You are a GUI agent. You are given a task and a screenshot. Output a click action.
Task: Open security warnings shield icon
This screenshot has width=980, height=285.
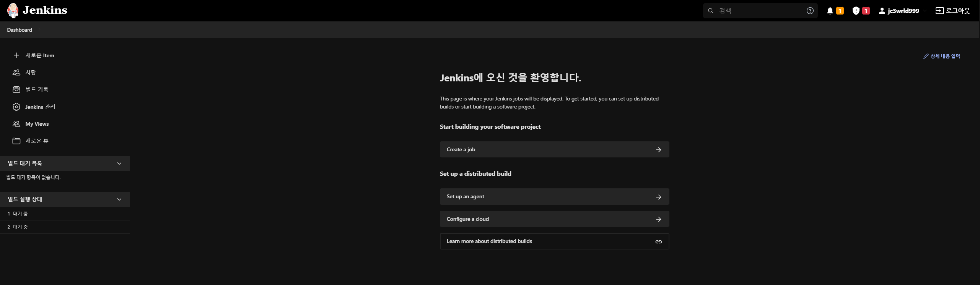(x=856, y=11)
